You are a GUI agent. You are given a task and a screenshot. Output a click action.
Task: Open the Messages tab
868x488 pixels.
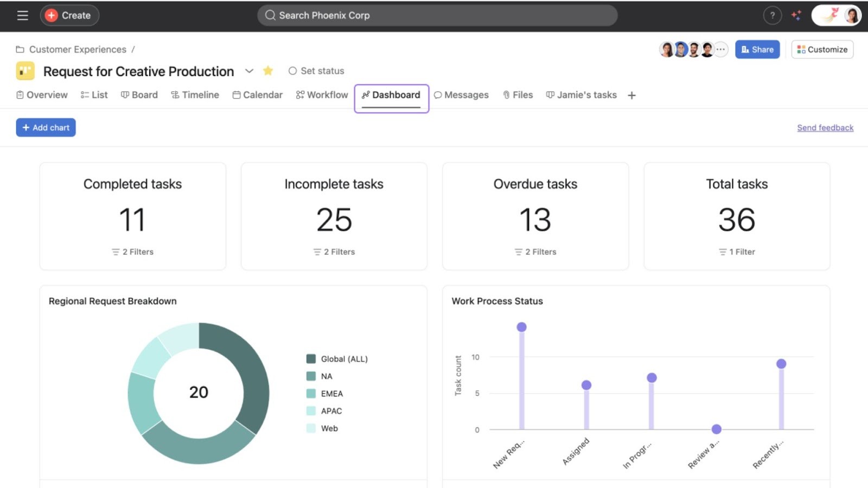(x=462, y=95)
